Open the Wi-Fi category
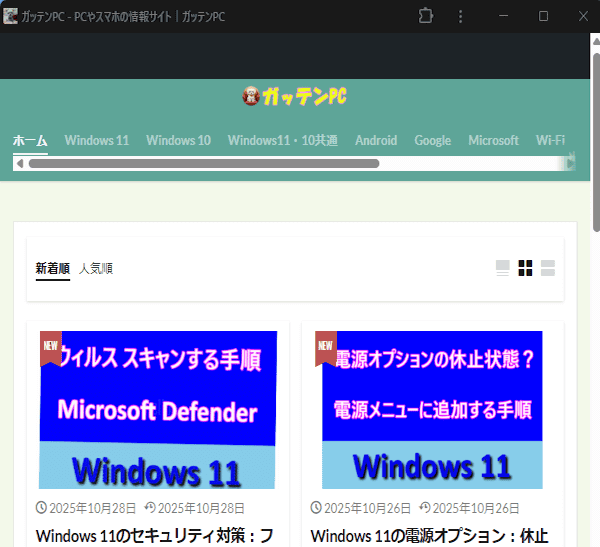The width and height of the screenshot is (600, 547). tap(550, 140)
